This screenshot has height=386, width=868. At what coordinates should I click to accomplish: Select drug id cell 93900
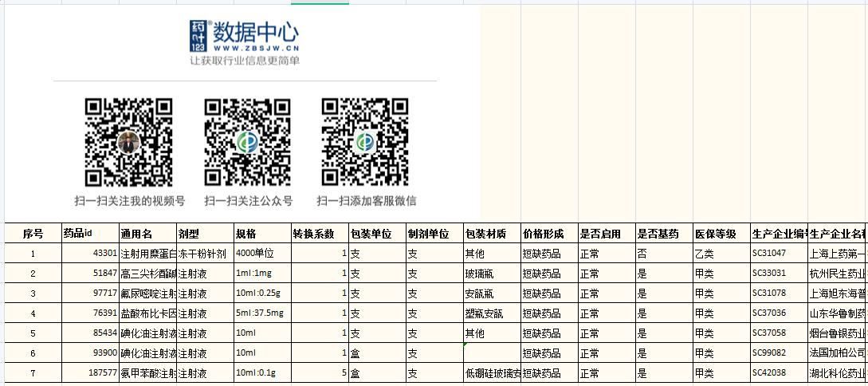90,353
